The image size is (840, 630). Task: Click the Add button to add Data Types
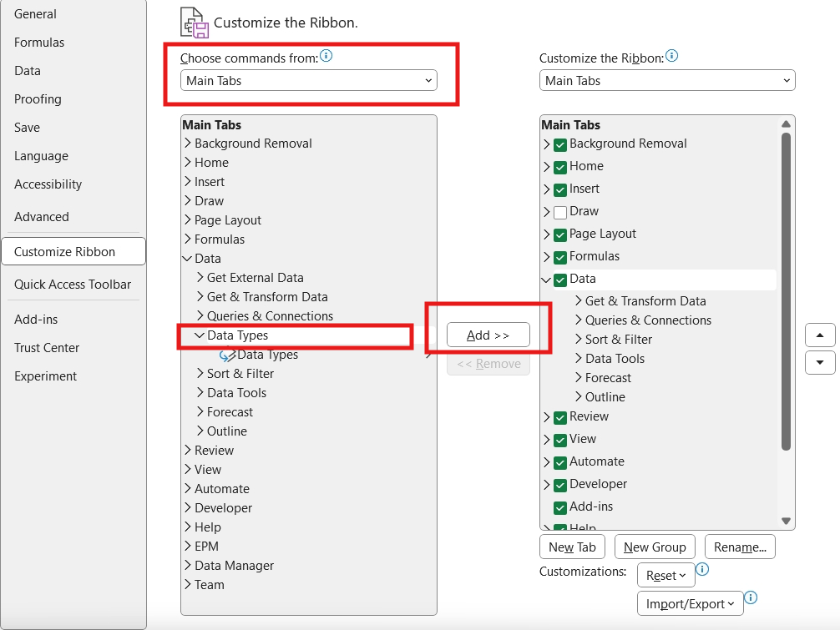pyautogui.click(x=487, y=335)
